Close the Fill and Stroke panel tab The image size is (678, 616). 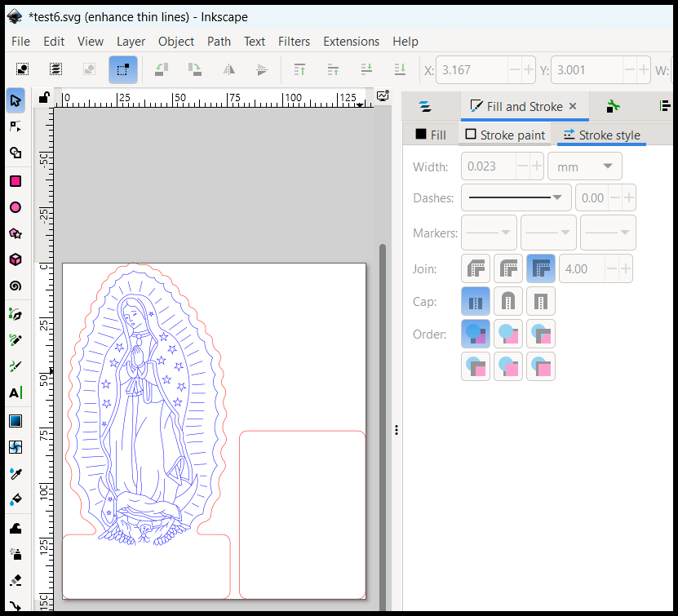[x=573, y=106]
